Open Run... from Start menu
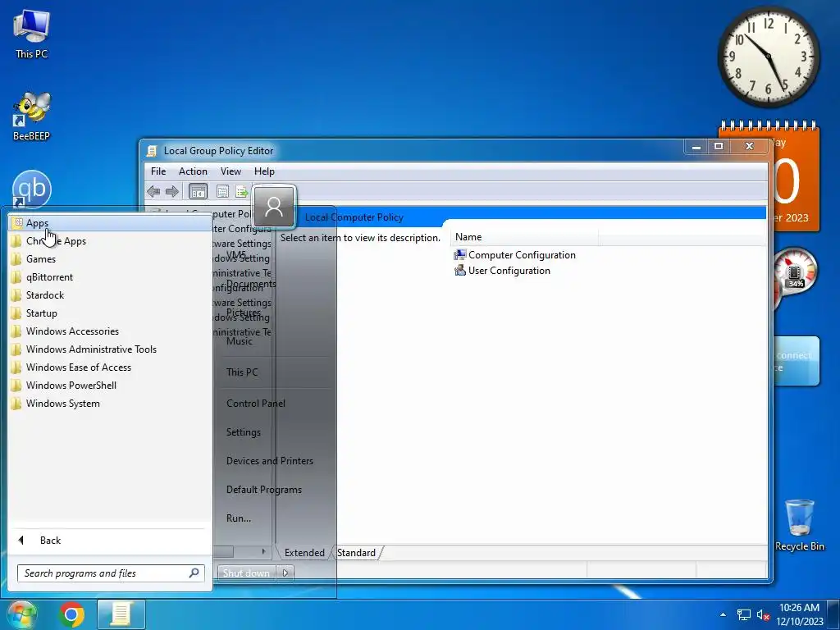840x630 pixels. [239, 518]
